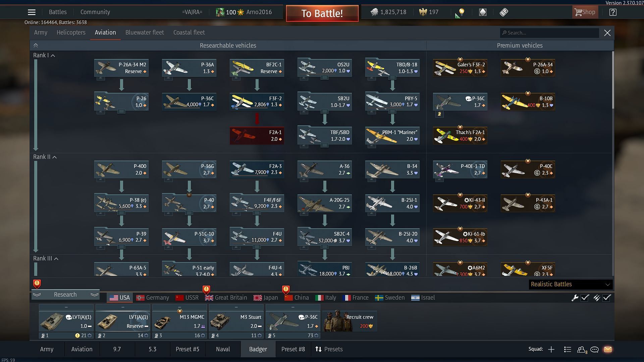
Task: Open the Realistic Battles mode dropdown
Action: click(571, 284)
